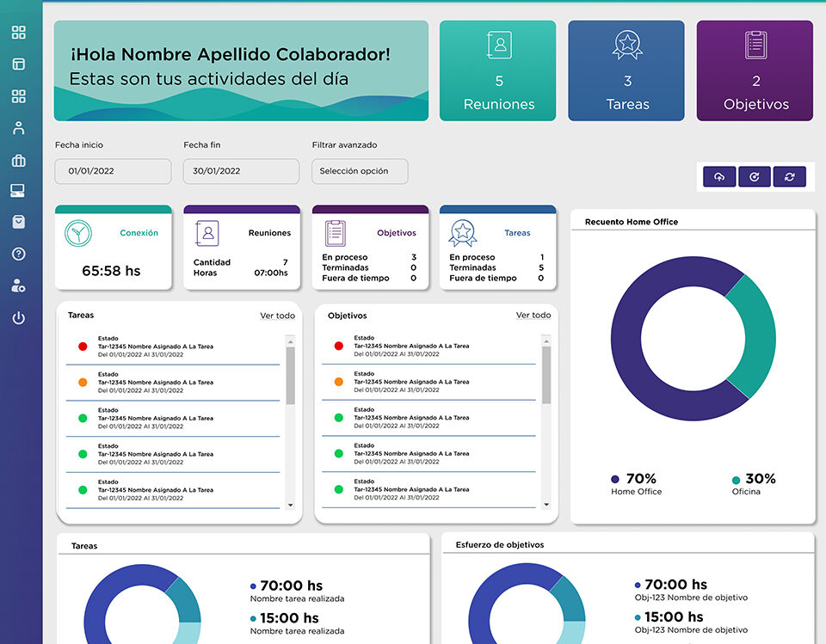
Task: Click the shopping bag icon in sidebar
Action: [18, 222]
